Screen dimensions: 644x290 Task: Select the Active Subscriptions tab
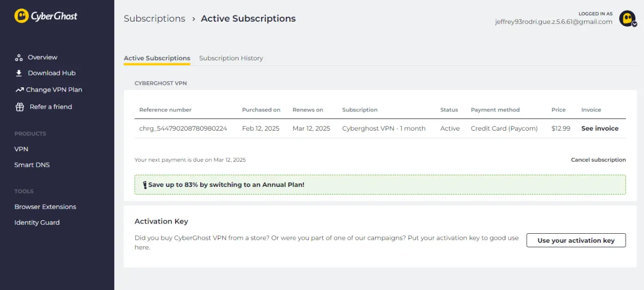157,58
